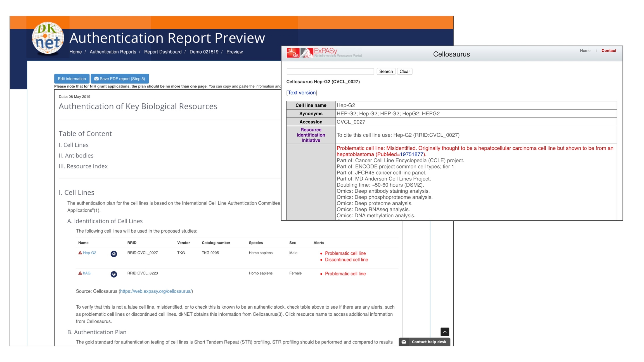Image resolution: width=644 pixels, height=362 pixels.
Task: Click the dkNET logo
Action: (x=48, y=38)
